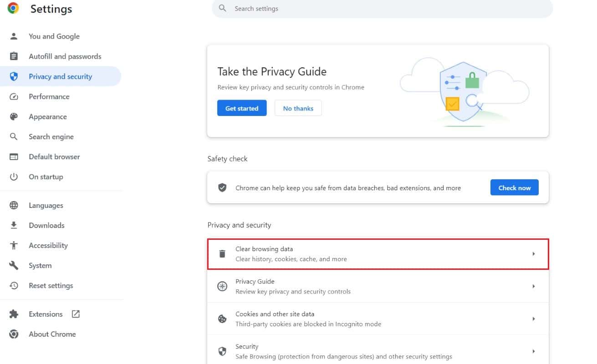Open Default browser settings
The width and height of the screenshot is (597, 364).
point(54,157)
